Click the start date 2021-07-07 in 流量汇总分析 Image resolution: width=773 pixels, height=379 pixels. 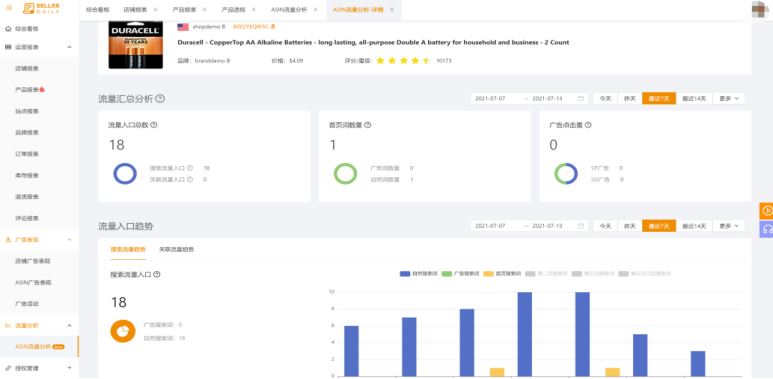click(490, 99)
